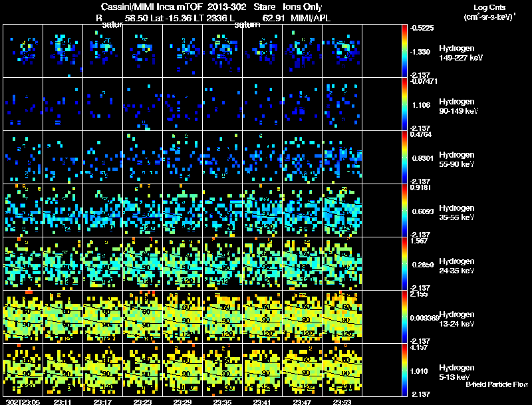The height and width of the screenshot is (405, 532).
Task: Click the 90-149 keV image in the last column
Action: tap(342, 104)
